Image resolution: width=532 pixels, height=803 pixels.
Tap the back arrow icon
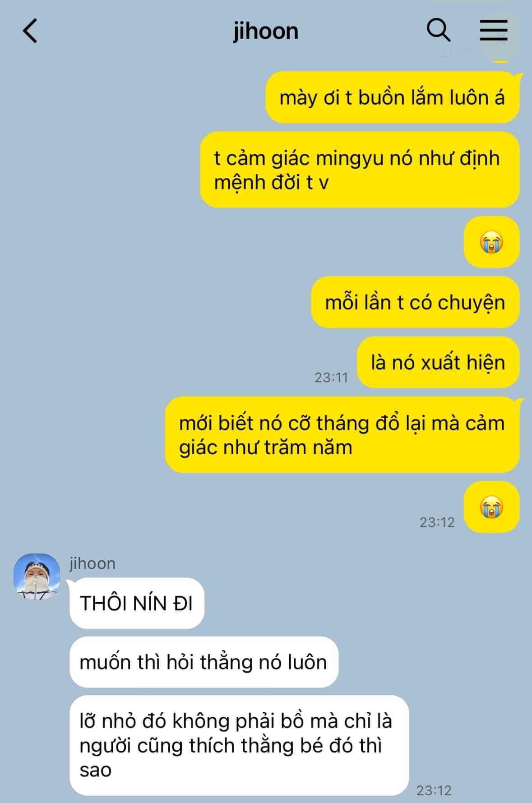click(30, 31)
